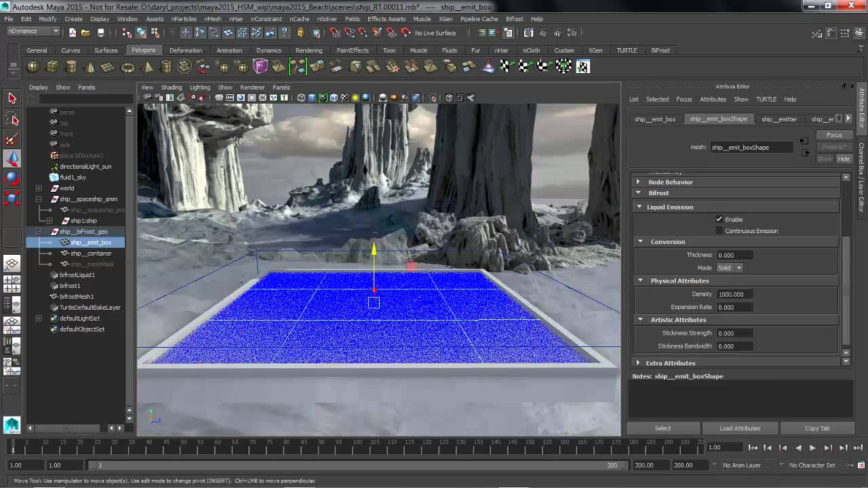Screen dimensions: 868x488
Task: Click the purple cube shelf icon
Action: 260,66
